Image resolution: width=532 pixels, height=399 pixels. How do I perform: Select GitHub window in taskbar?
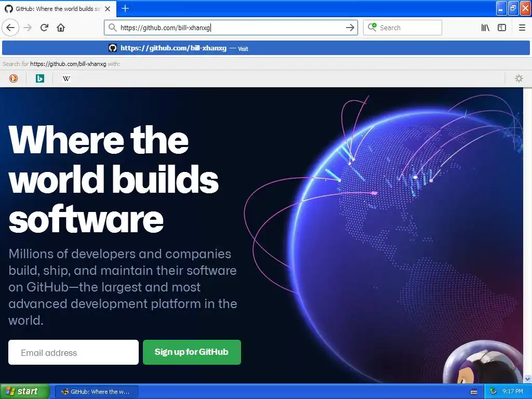[x=96, y=392]
